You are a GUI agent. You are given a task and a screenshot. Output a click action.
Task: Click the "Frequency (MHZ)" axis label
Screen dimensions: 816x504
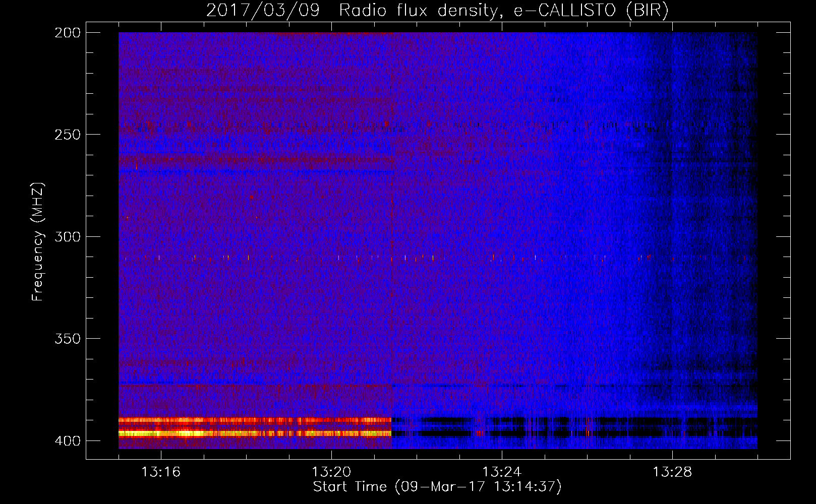point(38,241)
